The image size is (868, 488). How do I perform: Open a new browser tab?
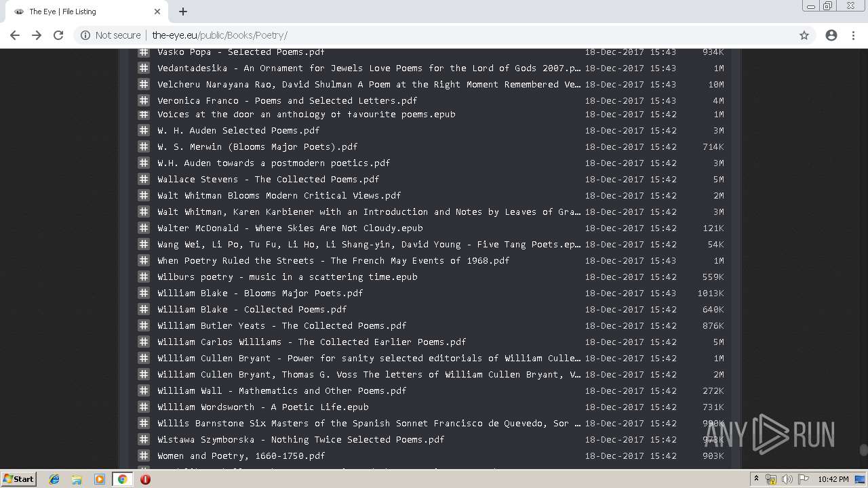click(x=183, y=12)
